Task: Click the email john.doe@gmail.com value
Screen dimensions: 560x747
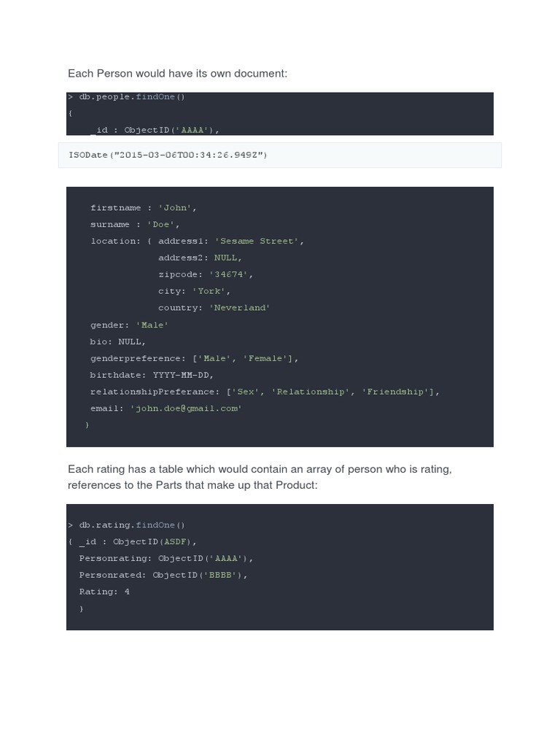Action: tap(186, 409)
